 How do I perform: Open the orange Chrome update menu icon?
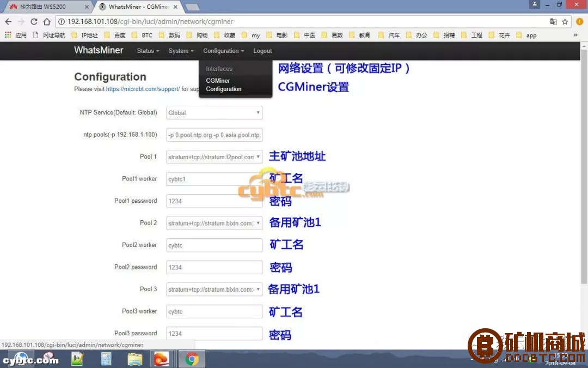tap(579, 22)
